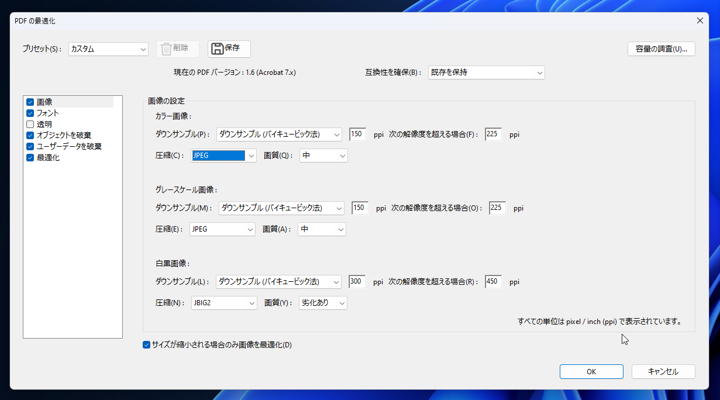Open the 容量の調査 audit space dialog
The width and height of the screenshot is (720, 400).
point(661,49)
